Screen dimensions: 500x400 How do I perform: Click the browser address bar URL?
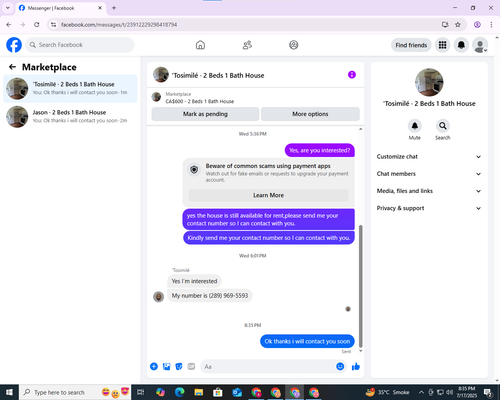click(x=119, y=25)
